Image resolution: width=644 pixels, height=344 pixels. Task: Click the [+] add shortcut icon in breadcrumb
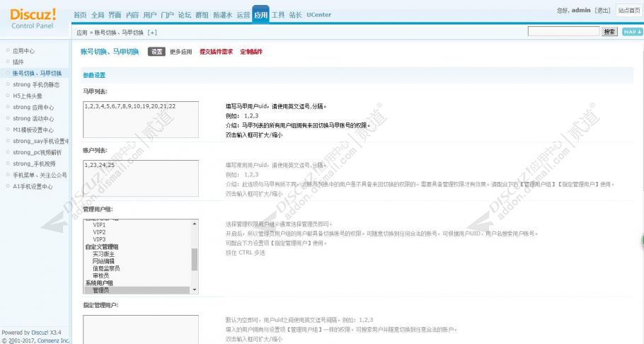pyautogui.click(x=152, y=33)
